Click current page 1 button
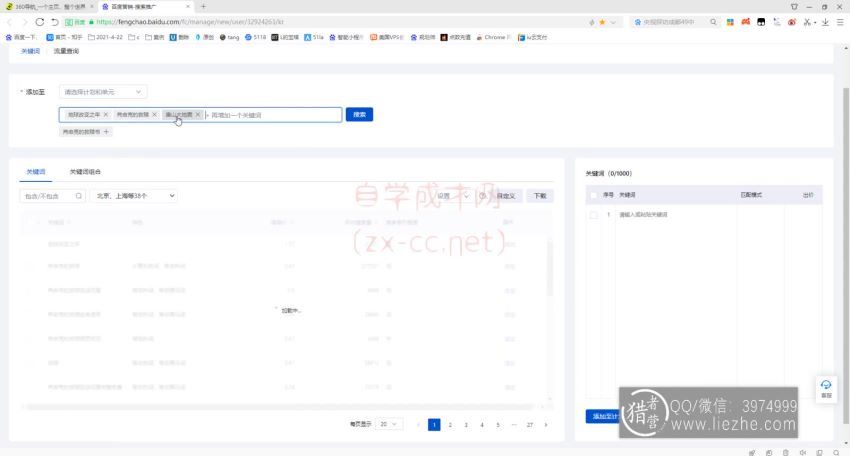Screen dimensions: 850x456 coord(434,425)
